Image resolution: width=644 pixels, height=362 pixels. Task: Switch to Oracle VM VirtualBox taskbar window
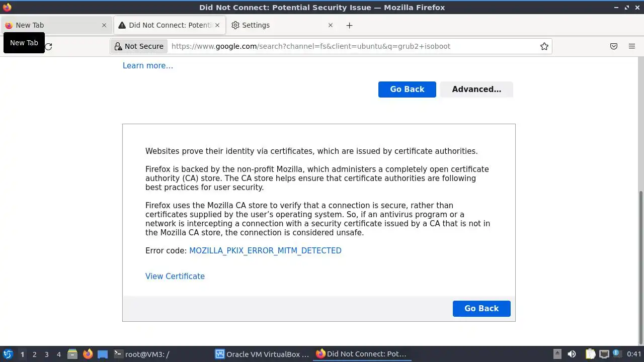coord(262,354)
